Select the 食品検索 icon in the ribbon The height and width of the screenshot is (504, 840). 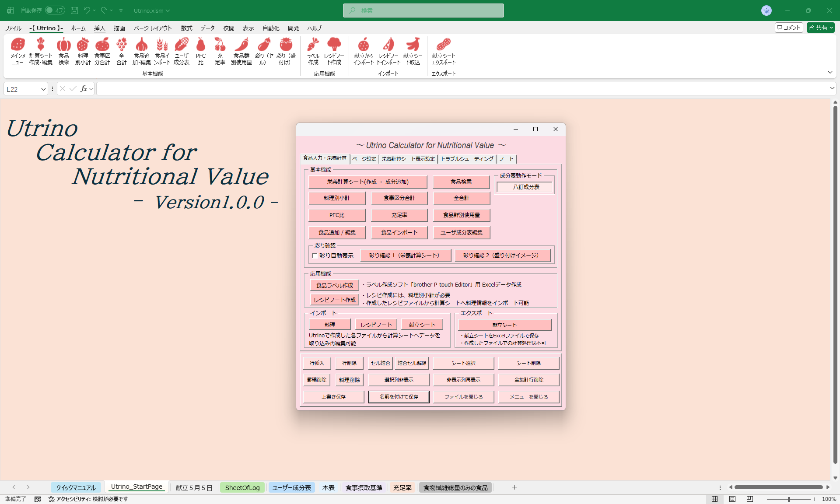click(x=64, y=50)
